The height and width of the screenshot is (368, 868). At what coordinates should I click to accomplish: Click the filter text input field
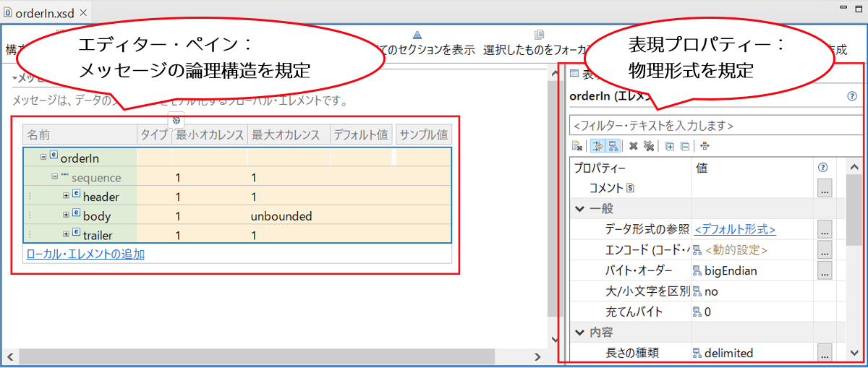[716, 125]
